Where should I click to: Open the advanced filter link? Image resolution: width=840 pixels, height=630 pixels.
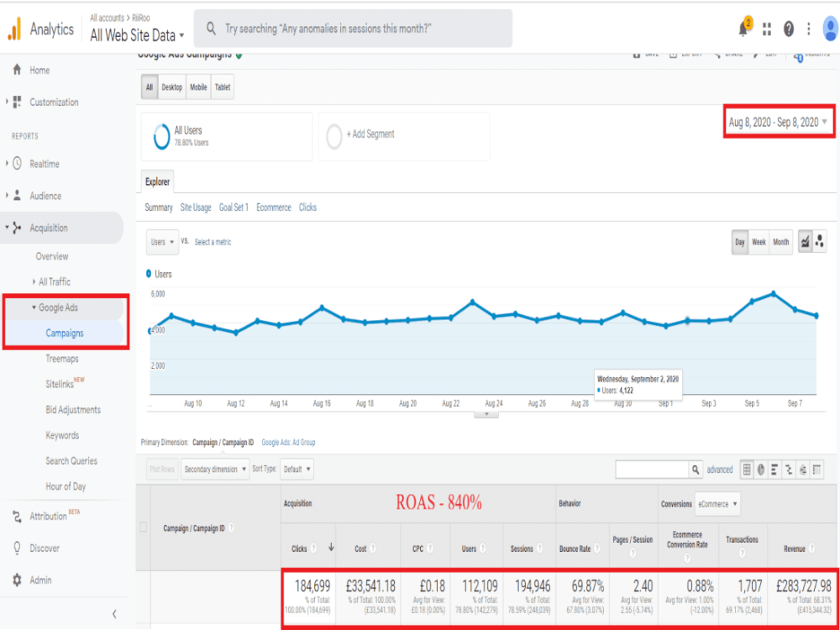click(x=720, y=470)
